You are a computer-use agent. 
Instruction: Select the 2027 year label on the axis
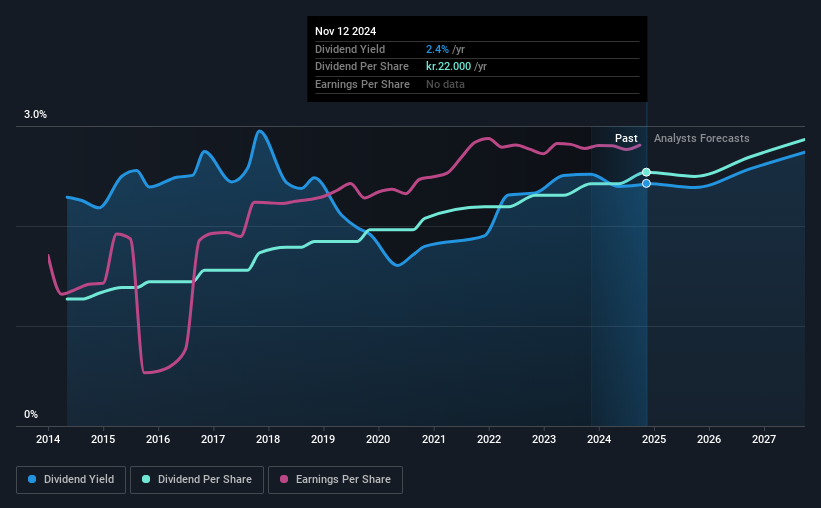pyautogui.click(x=764, y=439)
